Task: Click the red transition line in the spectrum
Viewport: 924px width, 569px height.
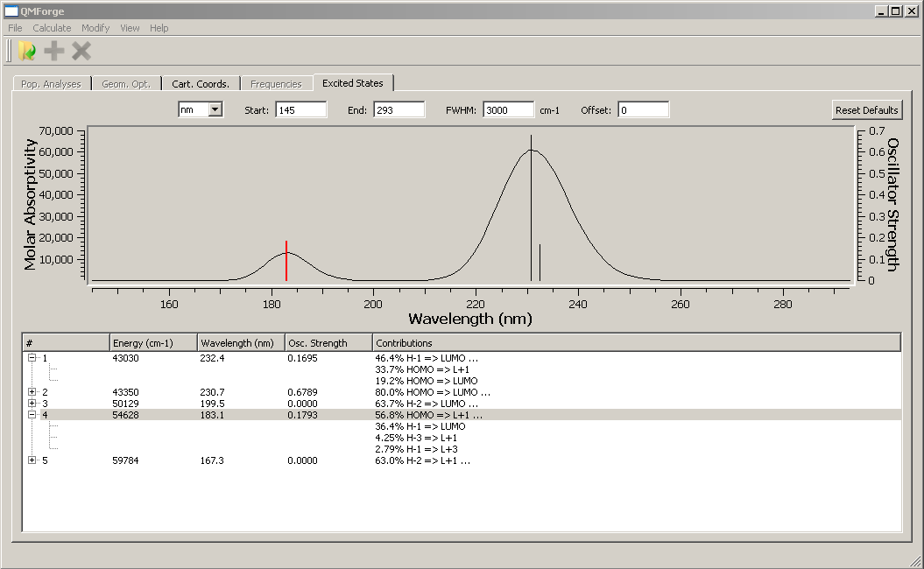Action: (x=286, y=261)
